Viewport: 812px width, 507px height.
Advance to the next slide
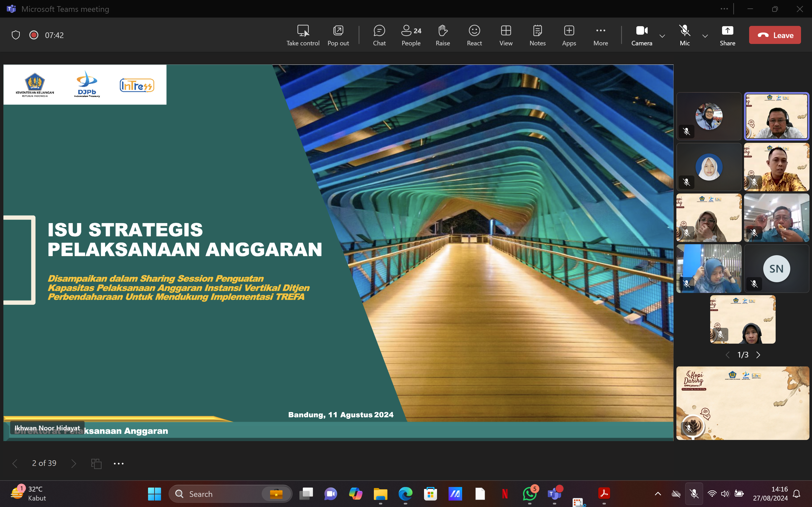pos(74,463)
